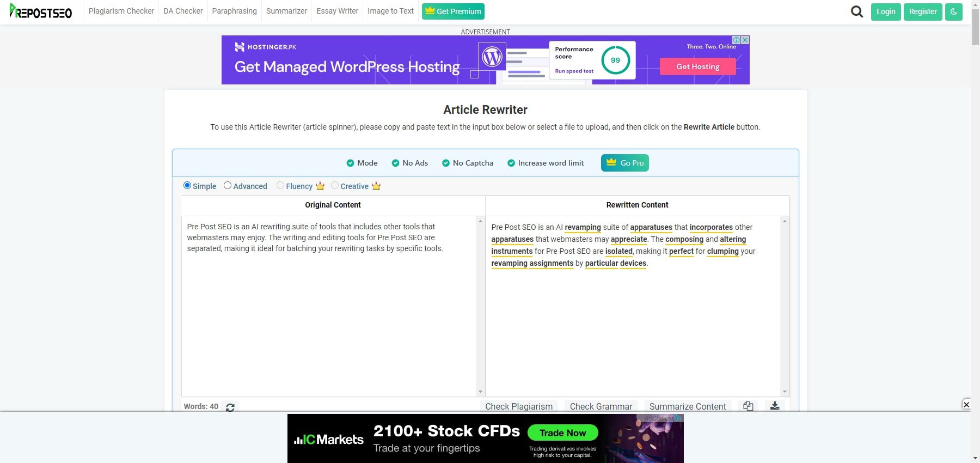This screenshot has height=463, width=980.
Task: Click the rewritten word 'altering'
Action: [x=733, y=239]
